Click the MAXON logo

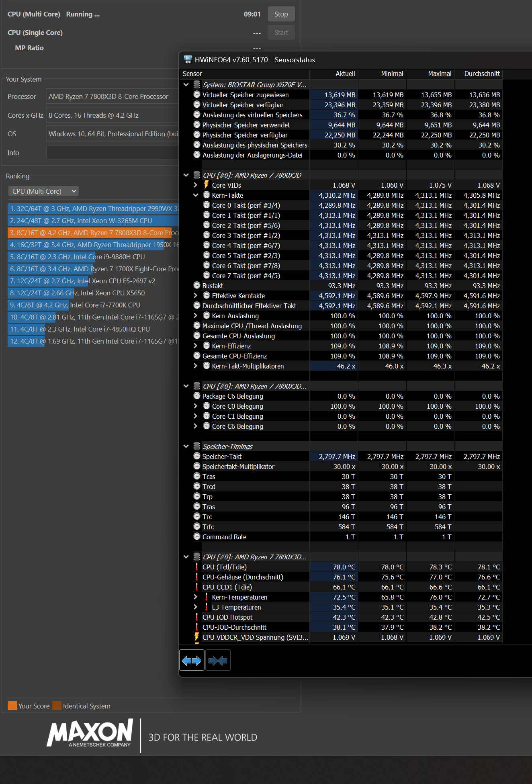pyautogui.click(x=90, y=733)
